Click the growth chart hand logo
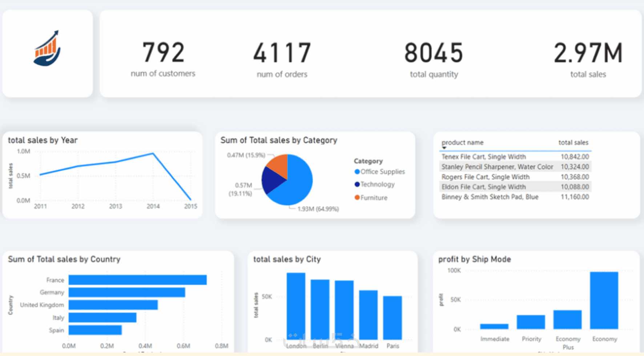Screen dimensions: 644x356 click(x=47, y=48)
